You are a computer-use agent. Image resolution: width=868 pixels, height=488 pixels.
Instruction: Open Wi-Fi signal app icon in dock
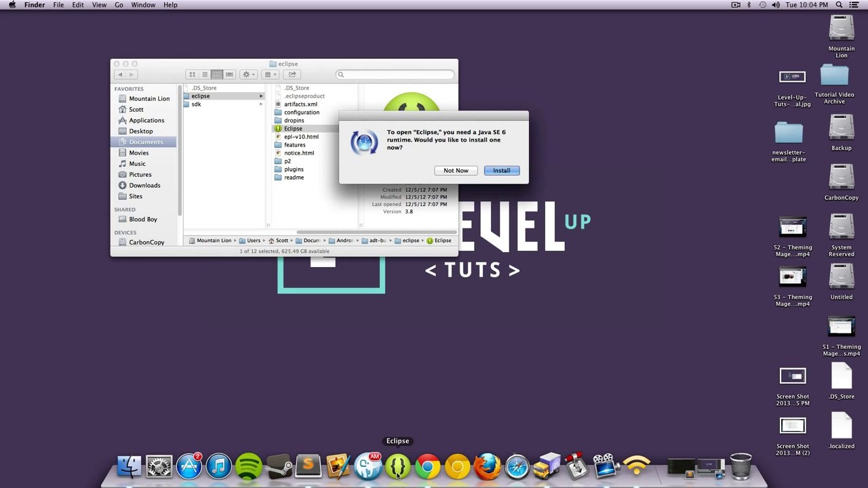click(x=636, y=466)
